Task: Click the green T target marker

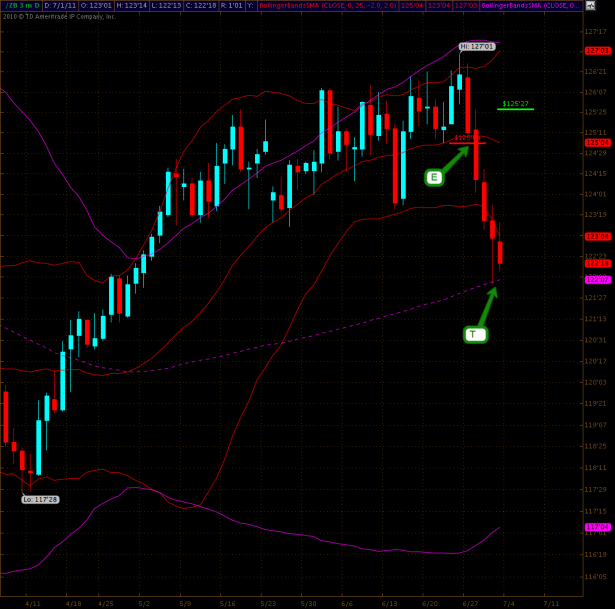Action: click(x=475, y=334)
